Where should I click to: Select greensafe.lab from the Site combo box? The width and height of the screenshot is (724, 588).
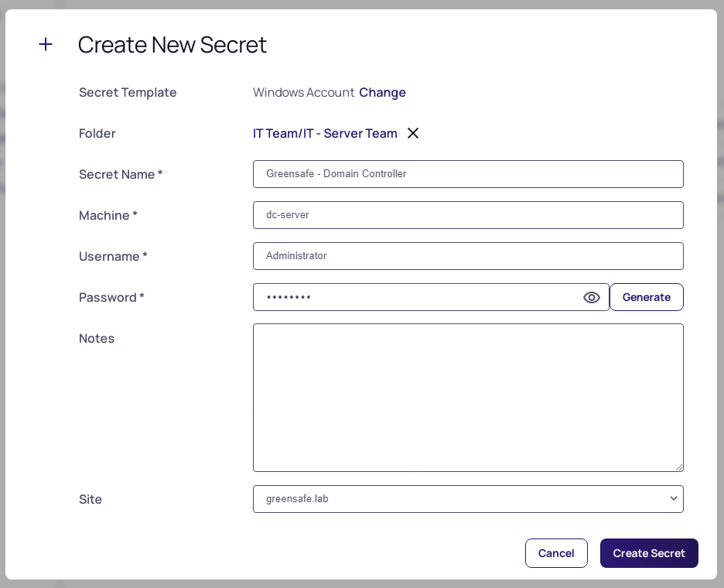[x=468, y=499]
